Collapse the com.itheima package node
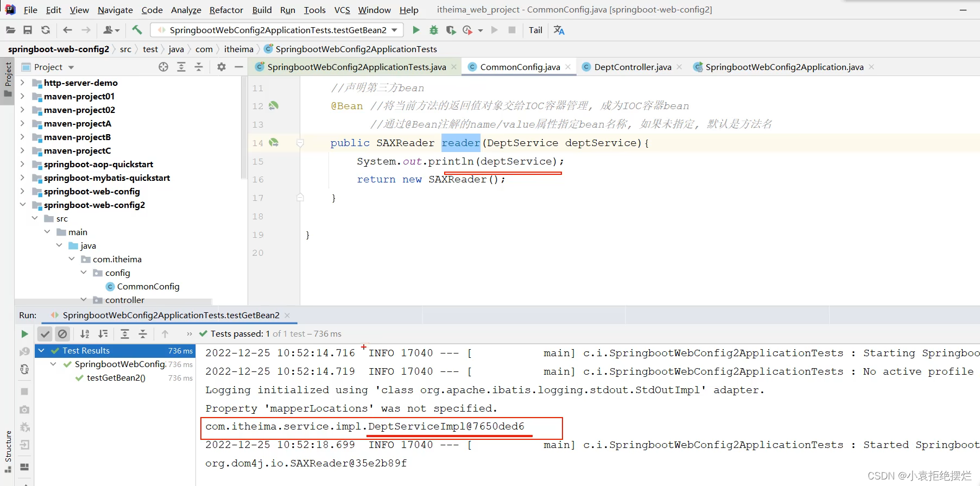 click(x=72, y=259)
